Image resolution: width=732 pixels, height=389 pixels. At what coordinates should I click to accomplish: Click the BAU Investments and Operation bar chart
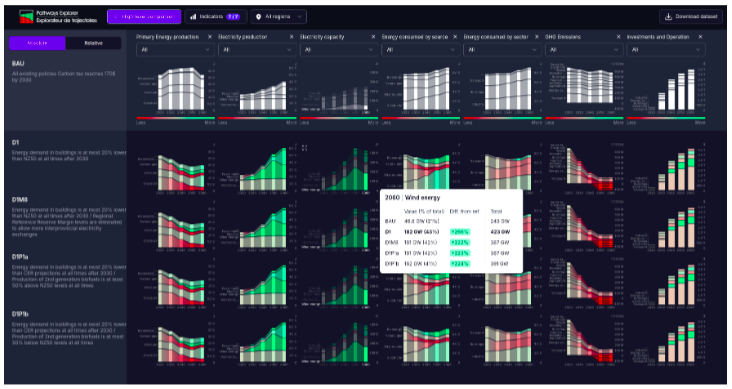(x=666, y=89)
